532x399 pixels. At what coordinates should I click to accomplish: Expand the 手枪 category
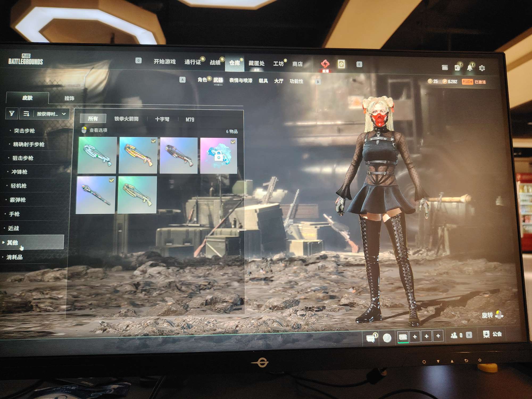[x=14, y=214]
